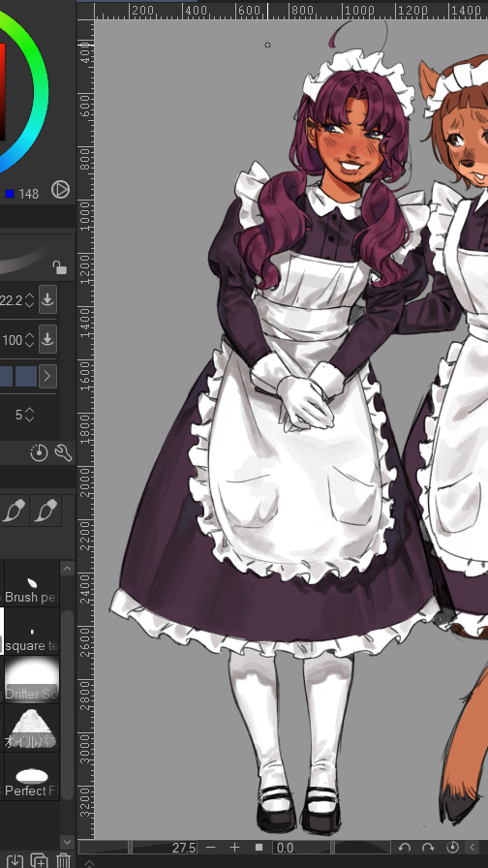
Task: Click the rotate left arrow icon
Action: [405, 848]
